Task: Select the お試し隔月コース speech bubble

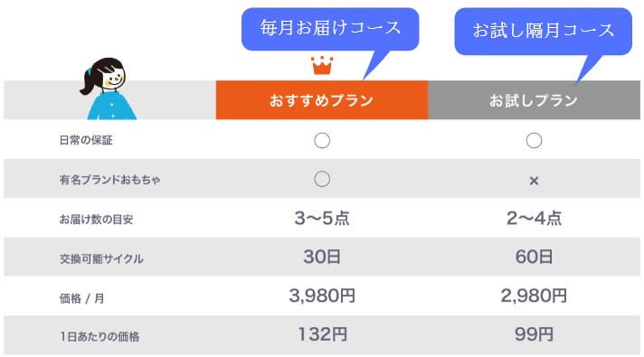Action: [x=543, y=32]
